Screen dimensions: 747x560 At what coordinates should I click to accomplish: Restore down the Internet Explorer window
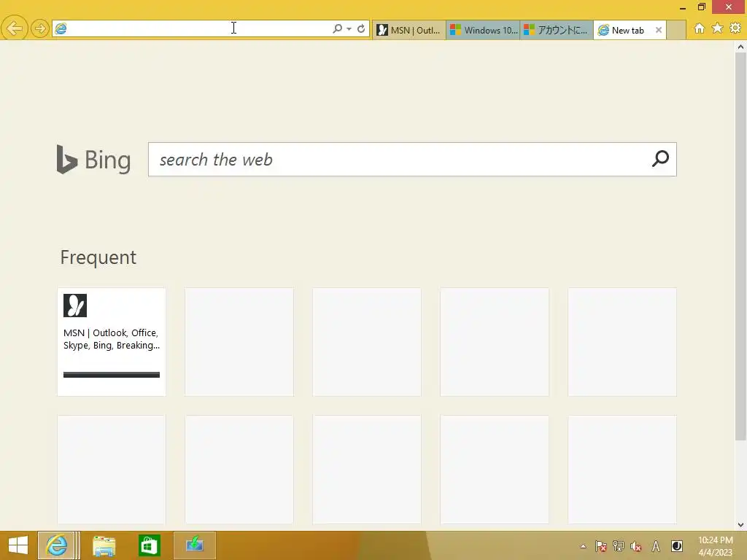(x=702, y=7)
